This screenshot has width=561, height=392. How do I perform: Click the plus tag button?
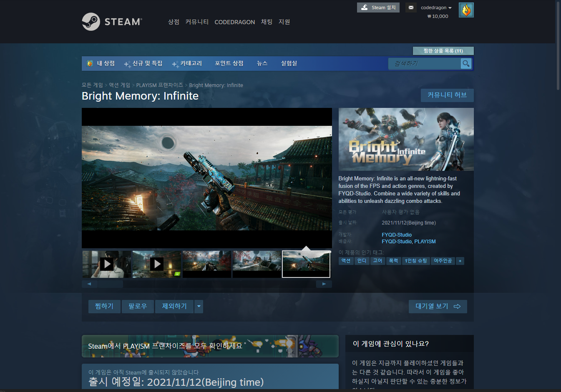460,261
